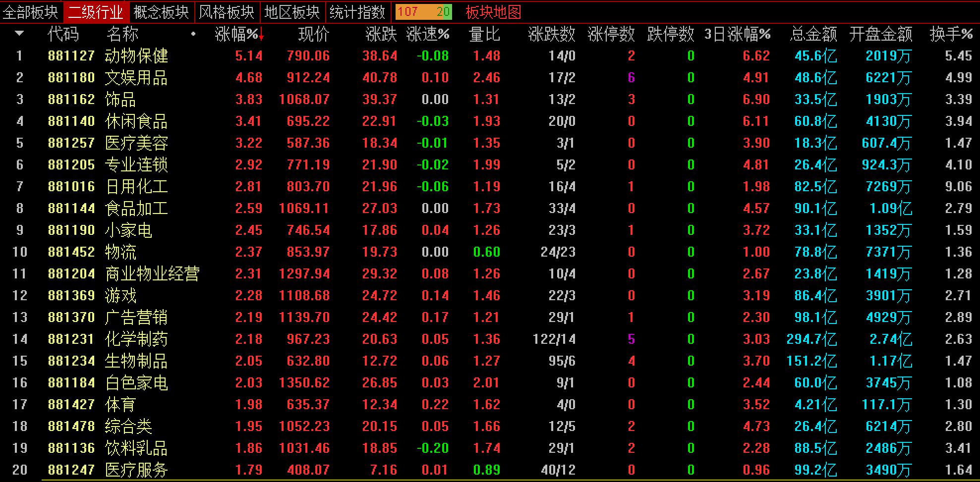This screenshot has width=980, height=482.
Task: Select the 文娱用品 sector row
Action: click(x=490, y=77)
